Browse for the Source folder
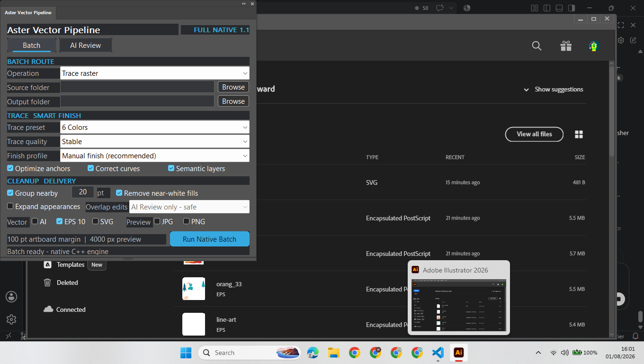Viewport: 644px width, 364px height. (233, 87)
